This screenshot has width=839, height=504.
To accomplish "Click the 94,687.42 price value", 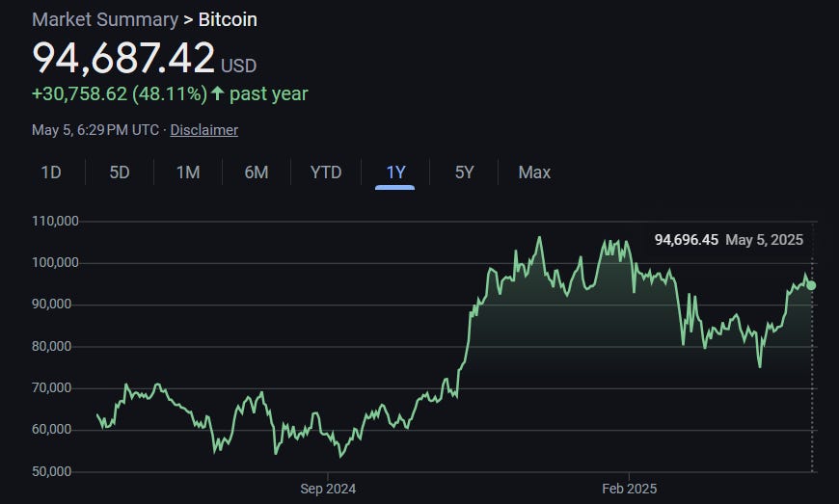I will coord(123,58).
